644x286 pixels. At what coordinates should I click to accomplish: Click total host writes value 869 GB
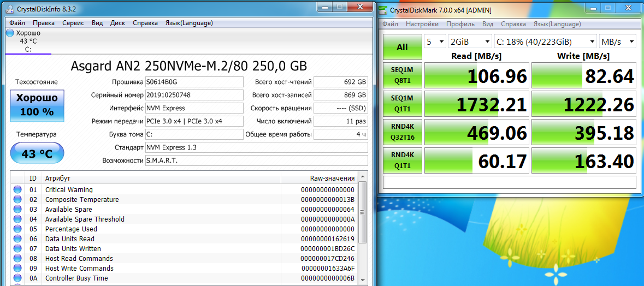click(x=341, y=95)
